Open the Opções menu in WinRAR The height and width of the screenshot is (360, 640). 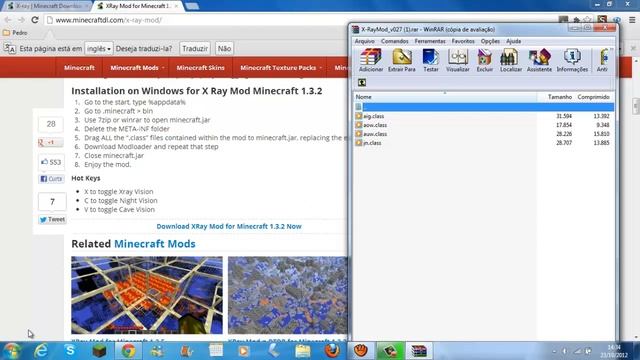(x=490, y=41)
